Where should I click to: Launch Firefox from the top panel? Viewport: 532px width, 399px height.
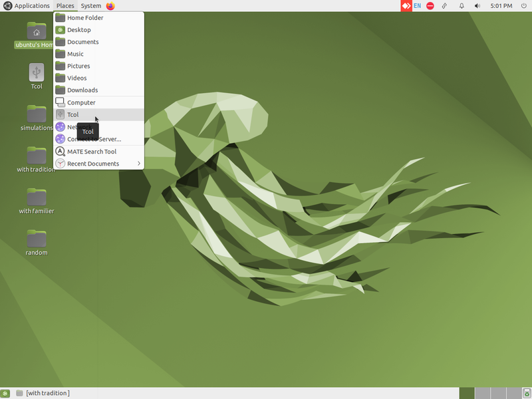click(110, 6)
